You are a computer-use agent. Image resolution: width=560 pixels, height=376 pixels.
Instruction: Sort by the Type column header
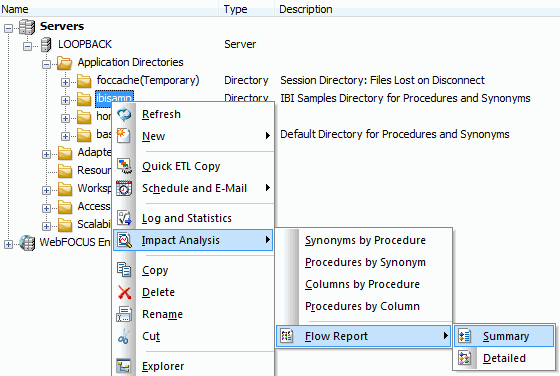coord(246,9)
